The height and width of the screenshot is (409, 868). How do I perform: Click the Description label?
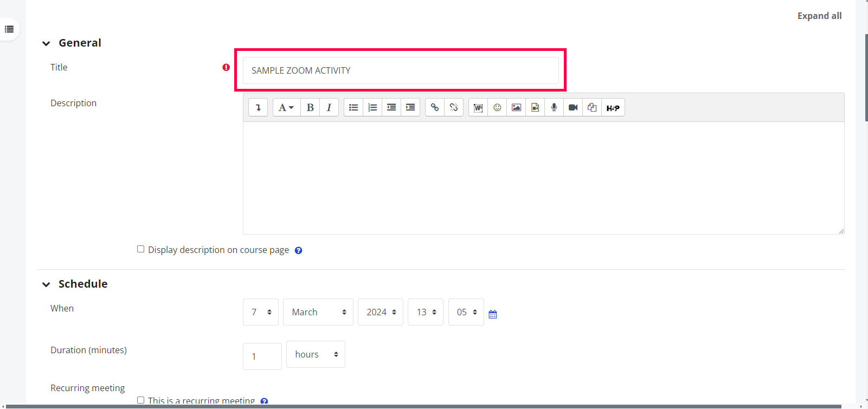point(73,103)
